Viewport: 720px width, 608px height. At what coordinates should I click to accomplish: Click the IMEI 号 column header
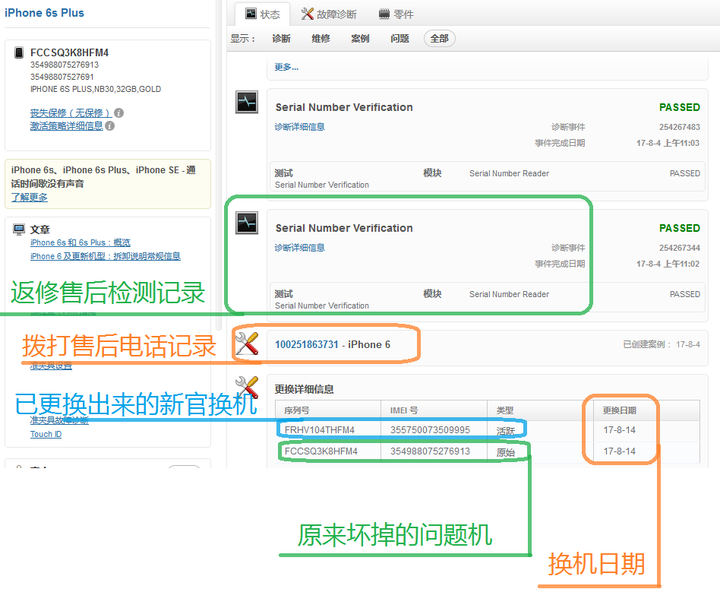(x=404, y=410)
